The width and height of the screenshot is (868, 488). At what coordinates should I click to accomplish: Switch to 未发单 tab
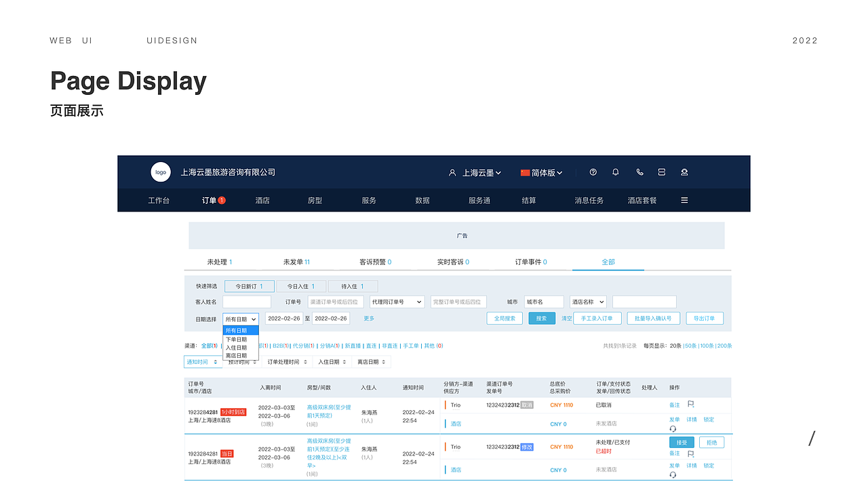click(296, 262)
